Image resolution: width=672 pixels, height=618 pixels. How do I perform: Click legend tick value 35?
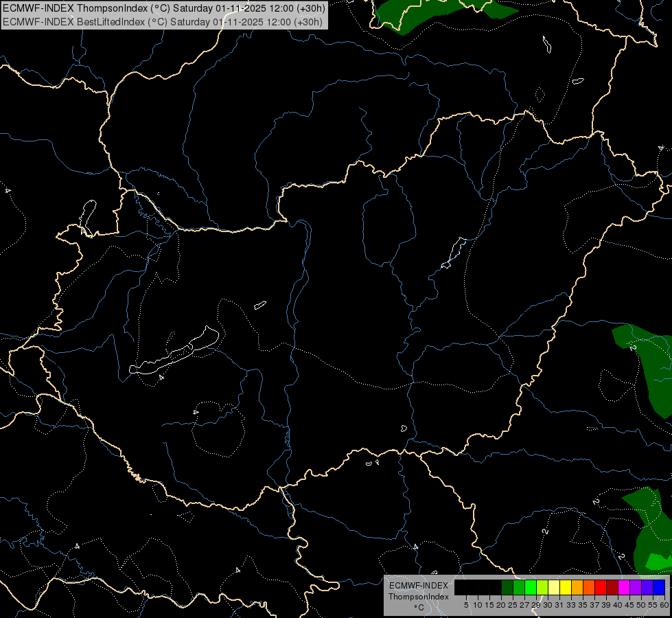583,605
